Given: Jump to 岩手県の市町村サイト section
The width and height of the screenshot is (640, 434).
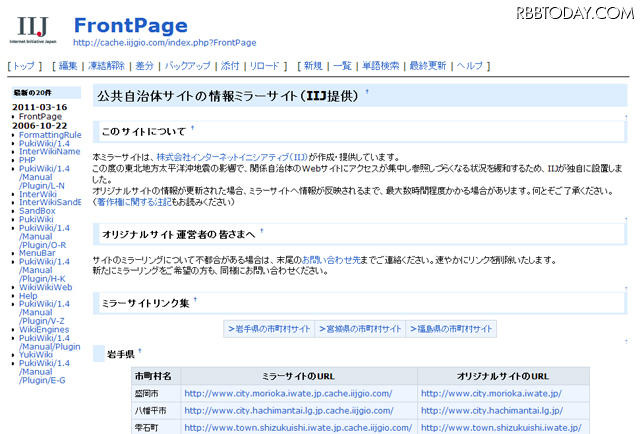Looking at the screenshot, I should [x=269, y=329].
